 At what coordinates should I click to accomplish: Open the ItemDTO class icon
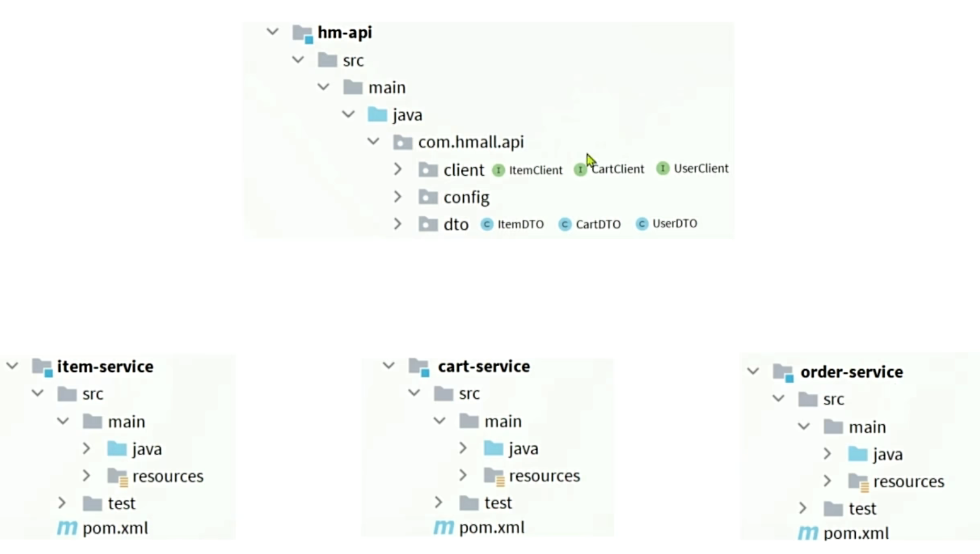point(487,224)
